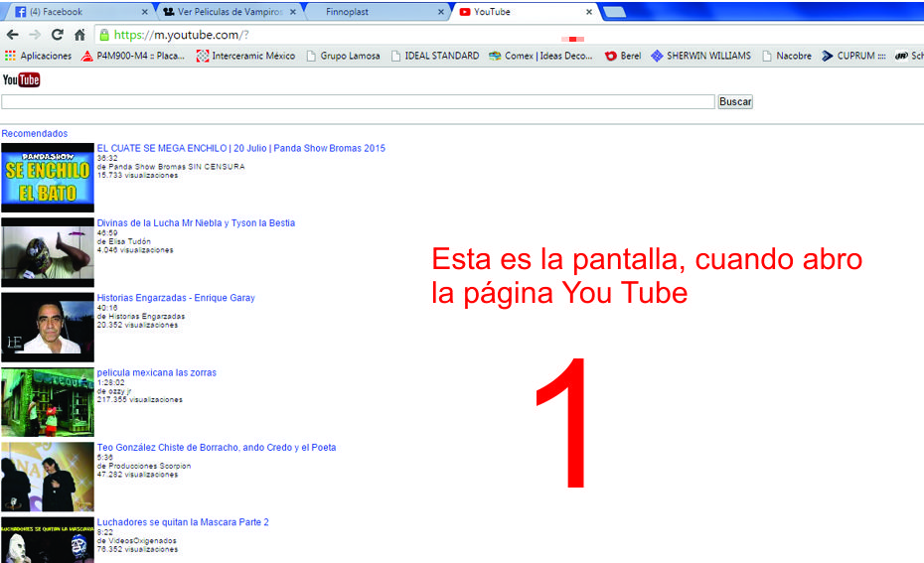Screen dimensions: 924x563
Task: Open the new tab button
Action: point(615,12)
